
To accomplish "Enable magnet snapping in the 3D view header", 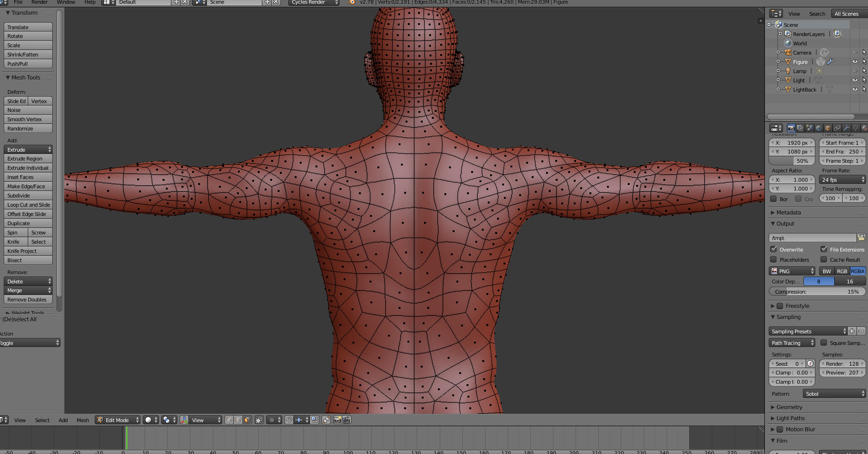I will click(289, 420).
